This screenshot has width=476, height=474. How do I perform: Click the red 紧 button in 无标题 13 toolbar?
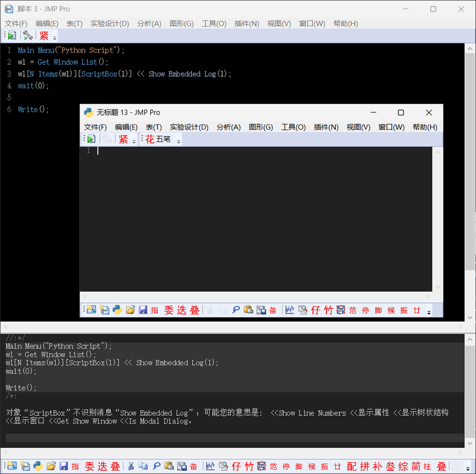123,139
